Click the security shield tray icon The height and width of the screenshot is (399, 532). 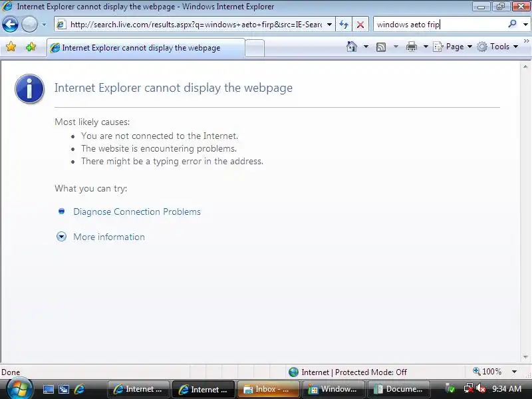tap(450, 388)
